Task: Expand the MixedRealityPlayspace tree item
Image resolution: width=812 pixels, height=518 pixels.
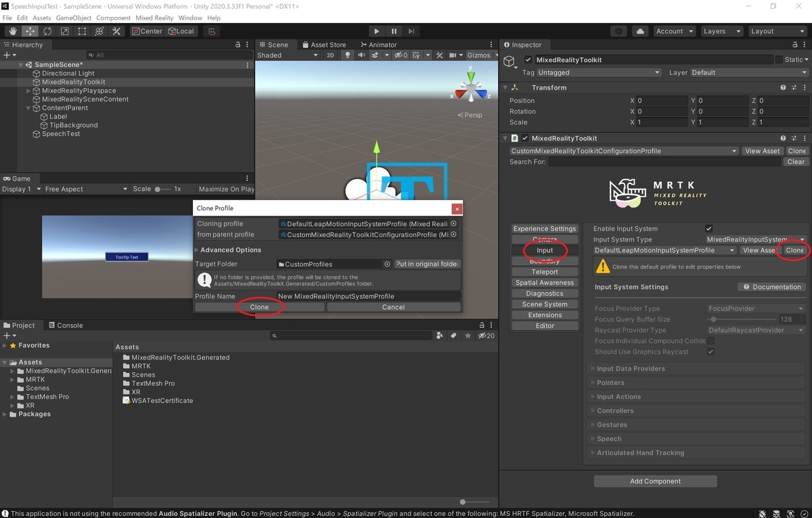Action: 28,91
